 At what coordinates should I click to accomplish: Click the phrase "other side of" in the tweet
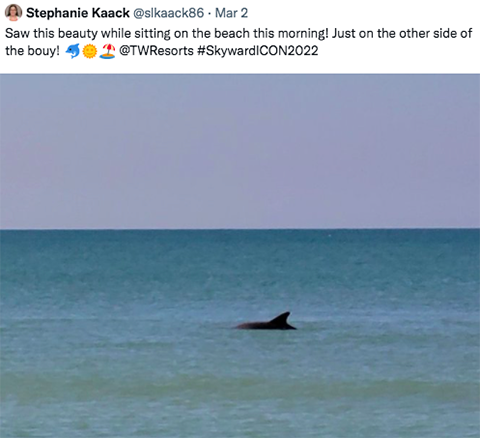coord(436,33)
